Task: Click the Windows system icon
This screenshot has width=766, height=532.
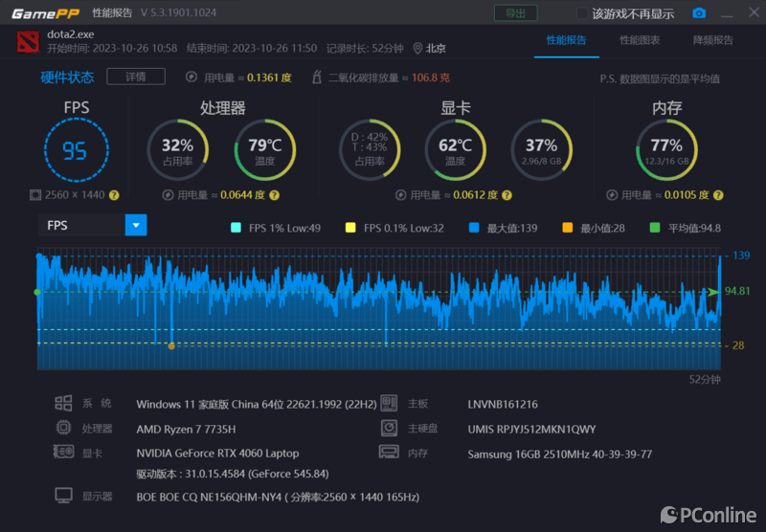Action: [x=63, y=403]
